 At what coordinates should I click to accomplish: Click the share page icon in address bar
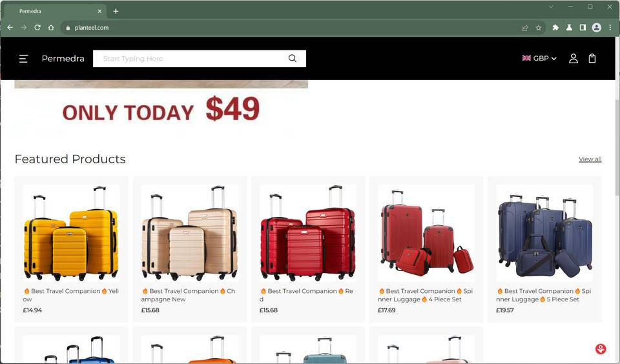524,28
